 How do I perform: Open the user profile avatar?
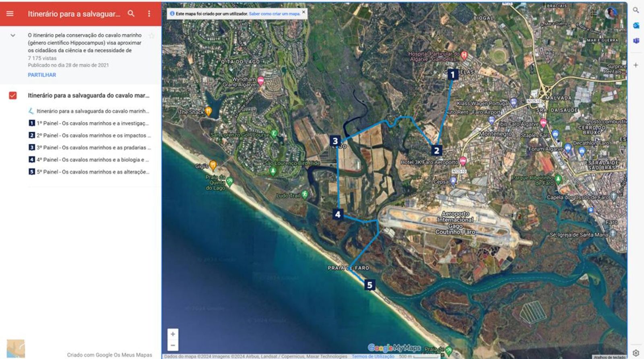coord(611,13)
